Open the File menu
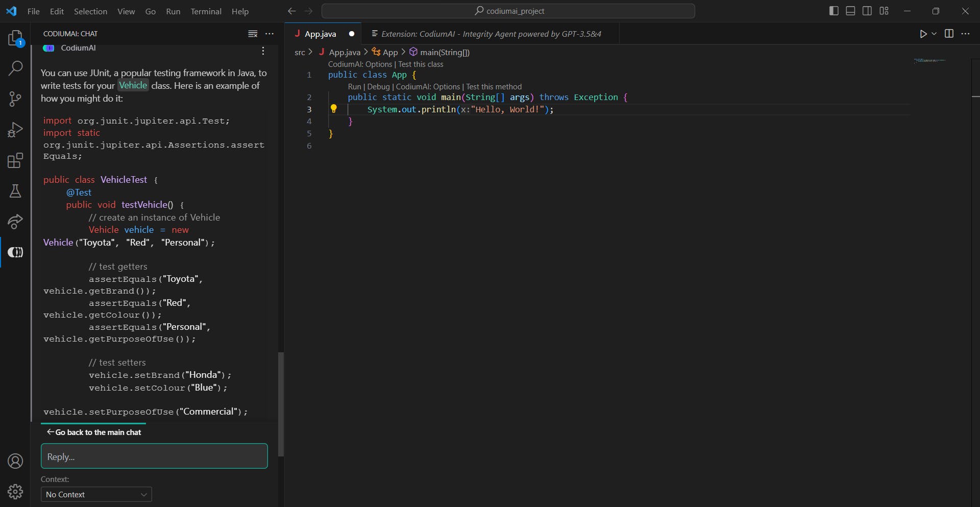The image size is (980, 507). tap(34, 11)
